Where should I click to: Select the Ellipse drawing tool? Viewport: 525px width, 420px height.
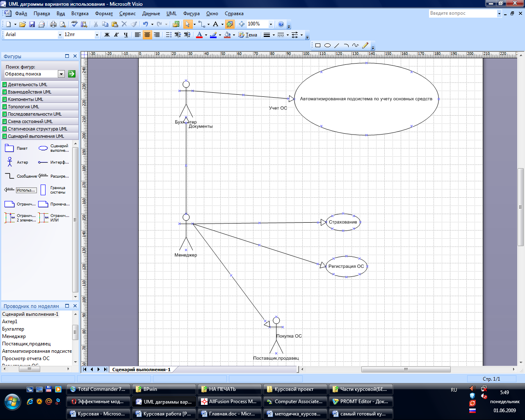pos(327,46)
